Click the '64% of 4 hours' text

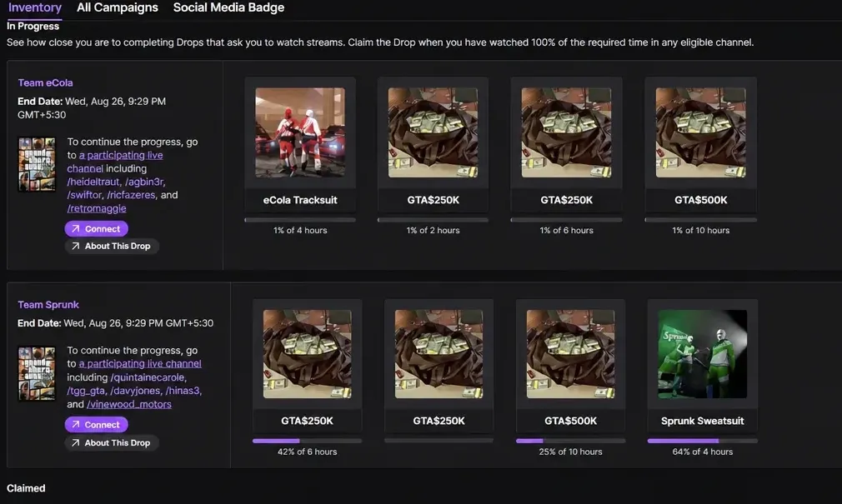tap(703, 452)
